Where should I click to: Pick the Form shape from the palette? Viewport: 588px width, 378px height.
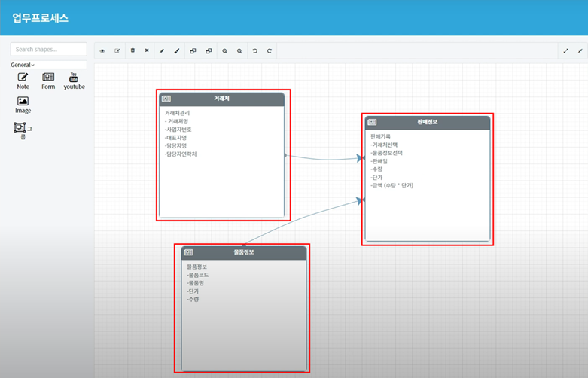tap(48, 81)
